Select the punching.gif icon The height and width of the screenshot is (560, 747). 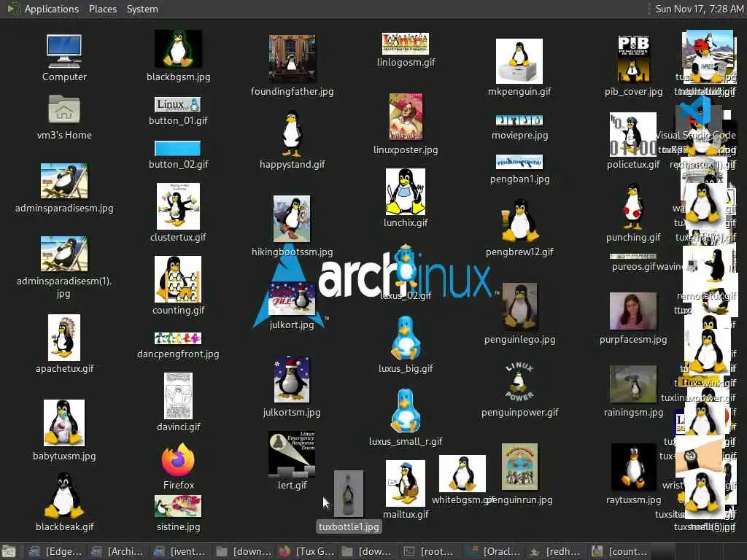tap(633, 206)
